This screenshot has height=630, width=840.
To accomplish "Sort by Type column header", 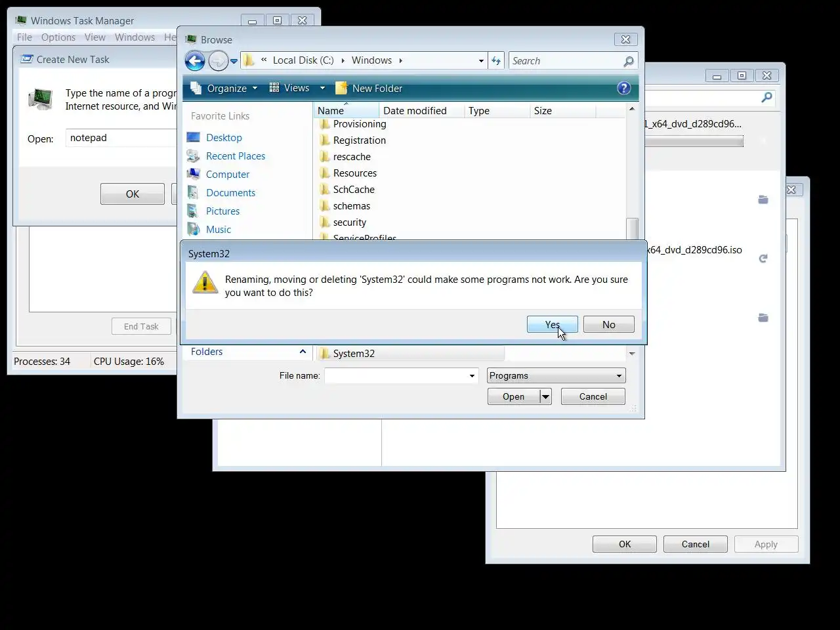I will coord(497,111).
